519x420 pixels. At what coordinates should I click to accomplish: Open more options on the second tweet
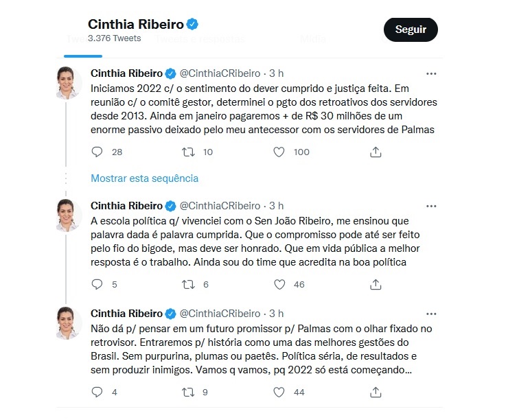click(x=431, y=206)
